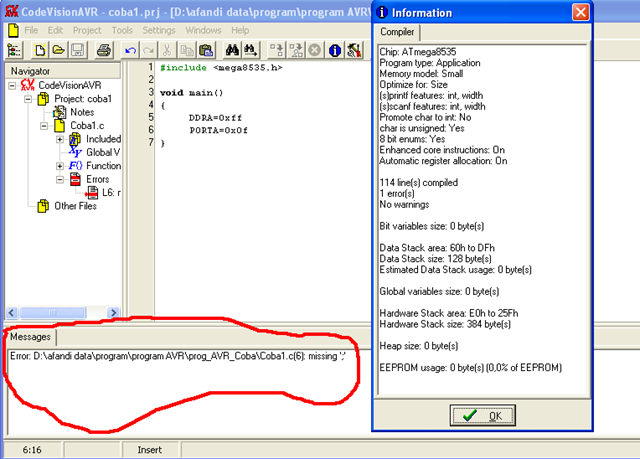The width and height of the screenshot is (640, 459).
Task: Cut the selection using the scissors icon
Action: point(167,51)
